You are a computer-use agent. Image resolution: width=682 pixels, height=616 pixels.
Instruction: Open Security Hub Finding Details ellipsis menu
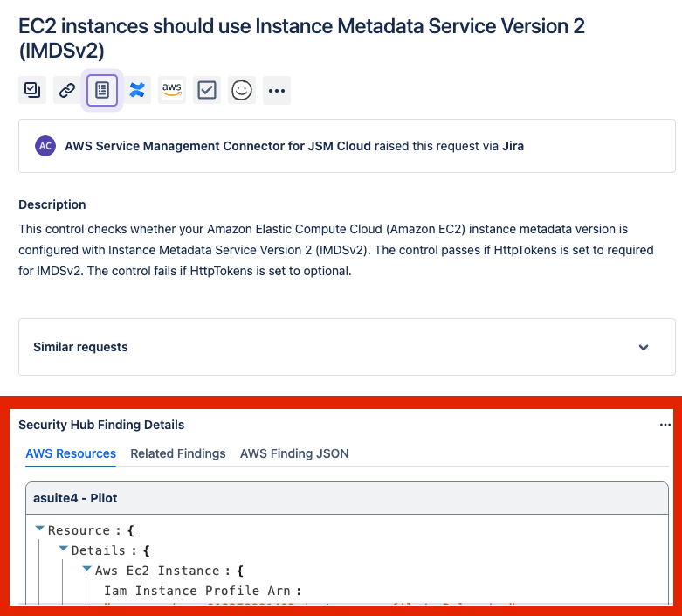click(x=665, y=425)
